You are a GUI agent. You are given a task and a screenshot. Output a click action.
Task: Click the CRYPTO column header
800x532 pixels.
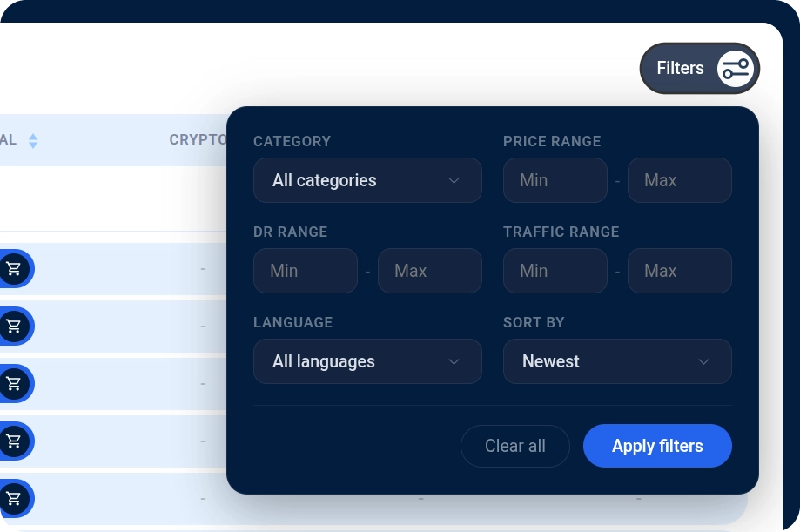pyautogui.click(x=198, y=139)
